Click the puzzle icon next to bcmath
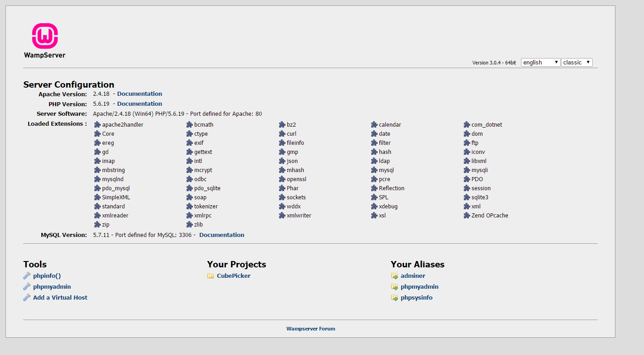 [x=190, y=125]
